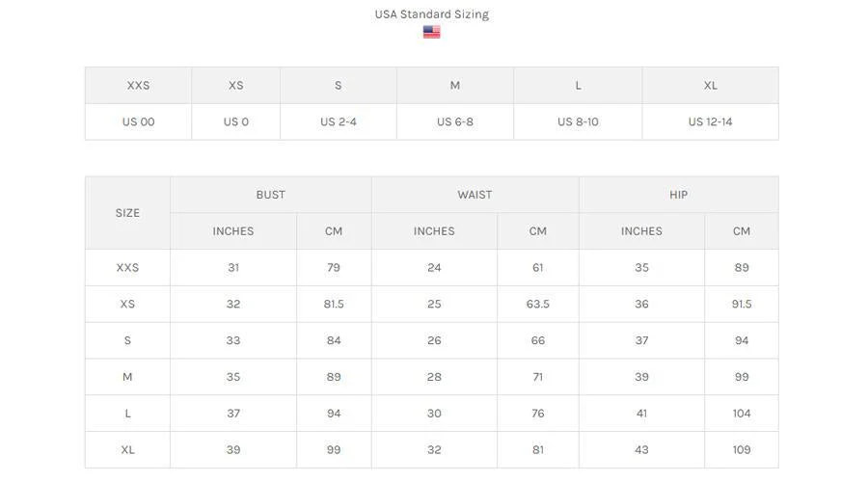Screen dimensions: 868x482
Task: Click the SIZE header cell
Action: pyautogui.click(x=127, y=213)
